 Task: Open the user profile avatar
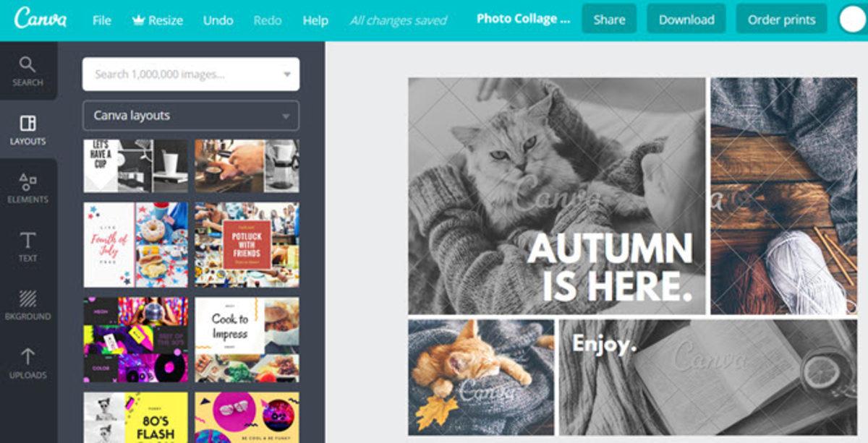pos(852,20)
